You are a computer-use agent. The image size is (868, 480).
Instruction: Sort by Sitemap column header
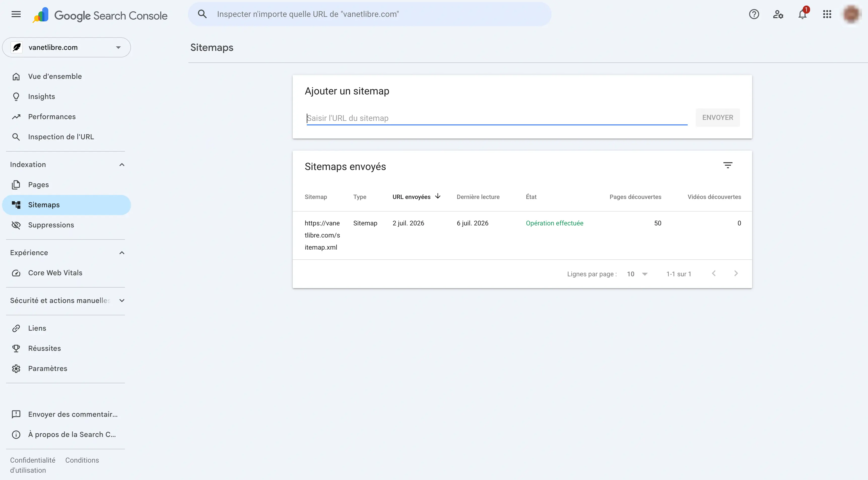[316, 197]
